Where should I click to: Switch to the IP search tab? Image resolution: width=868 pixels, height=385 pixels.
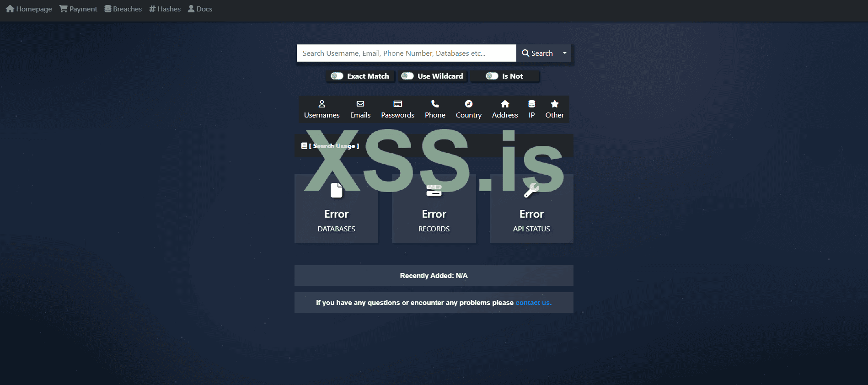tap(532, 109)
